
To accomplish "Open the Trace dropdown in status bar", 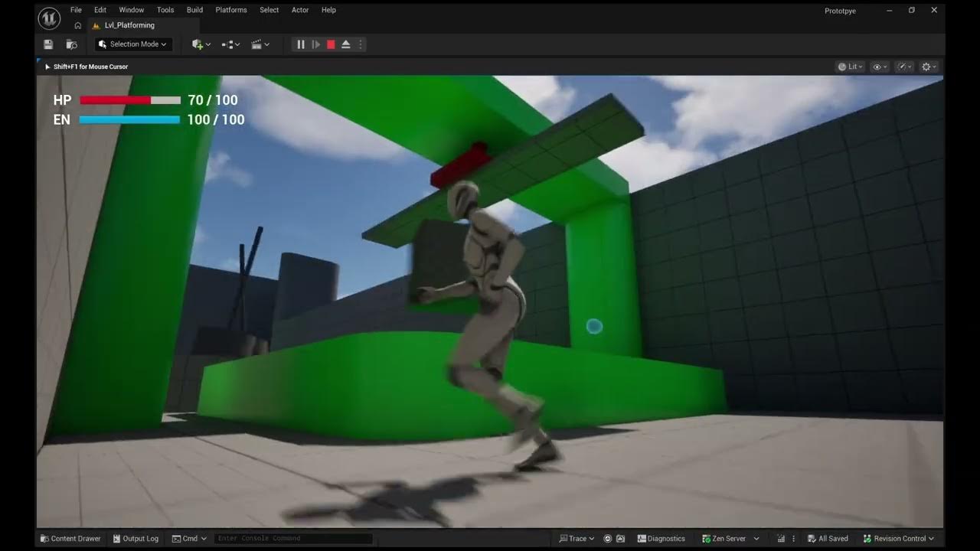I will tap(577, 539).
